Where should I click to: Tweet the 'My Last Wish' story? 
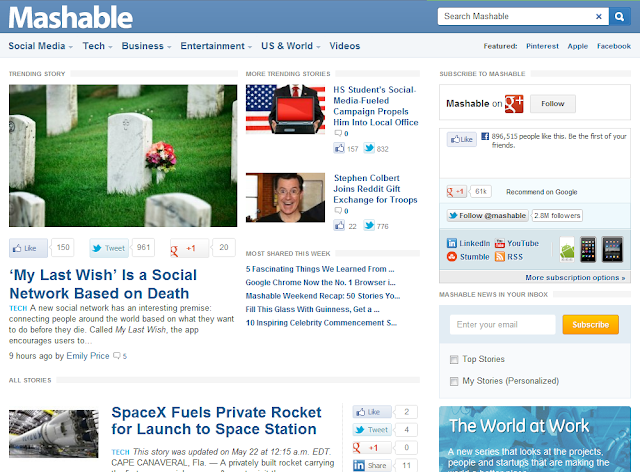(109, 248)
